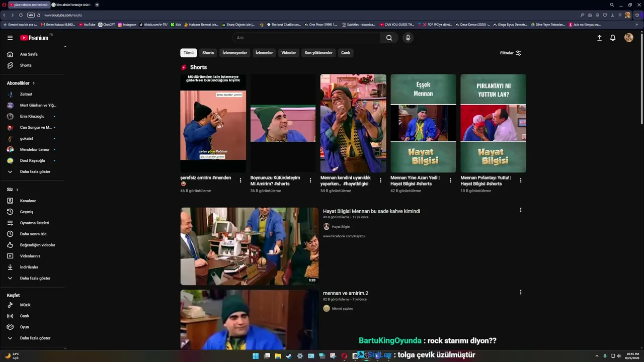Image resolution: width=644 pixels, height=362 pixels.
Task: Open the YouTube guide hamburger menu
Action: (10, 38)
